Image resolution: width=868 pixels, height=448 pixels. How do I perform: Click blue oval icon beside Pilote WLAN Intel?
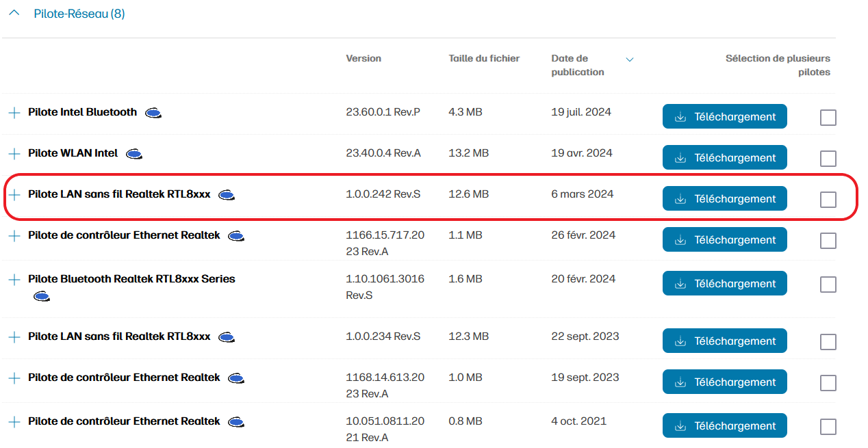tap(135, 154)
